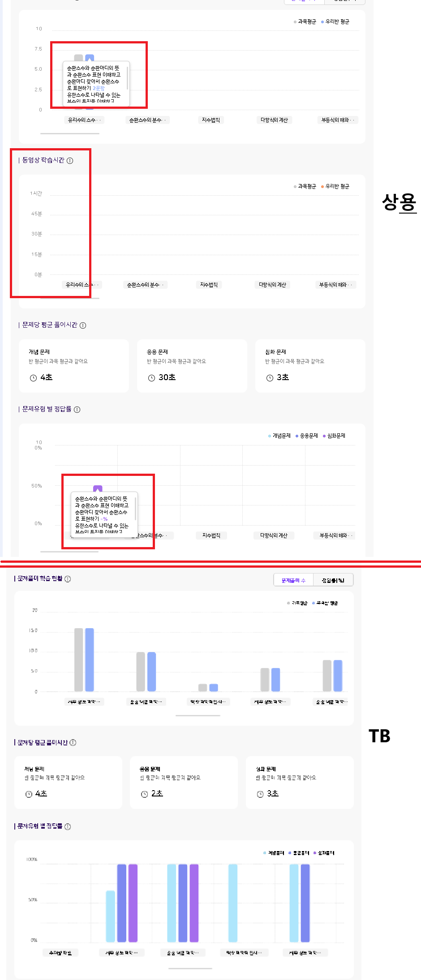
Task: Click 지수법칙 label in 동영상 학습시간 chart
Action: (209, 285)
